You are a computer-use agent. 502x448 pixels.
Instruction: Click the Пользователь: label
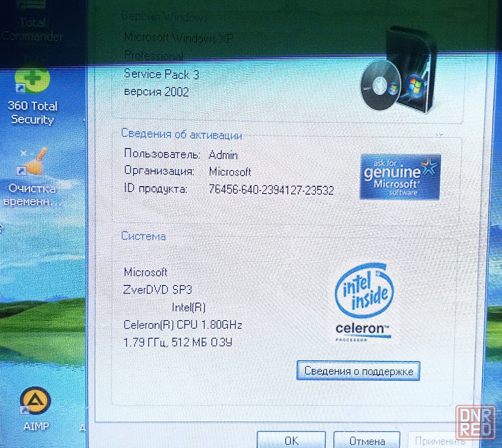(x=162, y=154)
